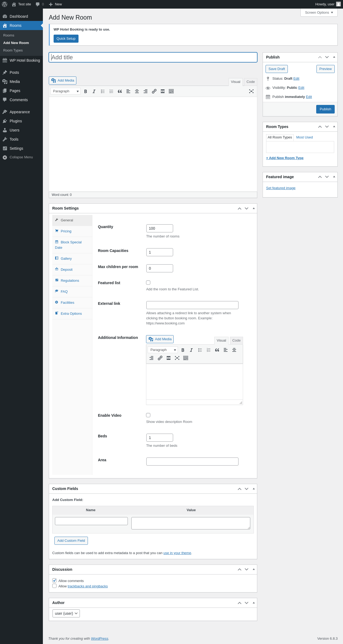Click numbered list icon in main editor
This screenshot has width=343, height=644.
pyautogui.click(x=111, y=92)
